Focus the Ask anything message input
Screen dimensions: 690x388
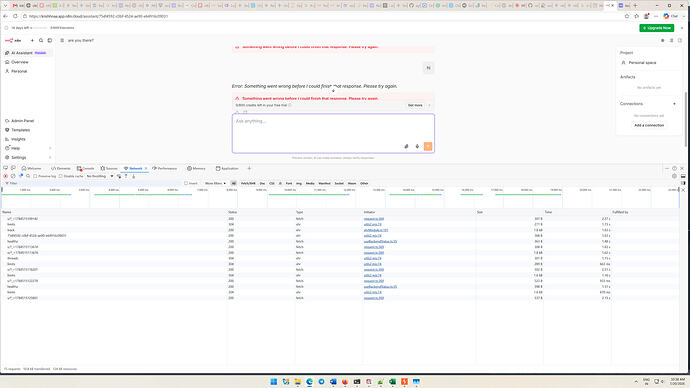pos(333,133)
